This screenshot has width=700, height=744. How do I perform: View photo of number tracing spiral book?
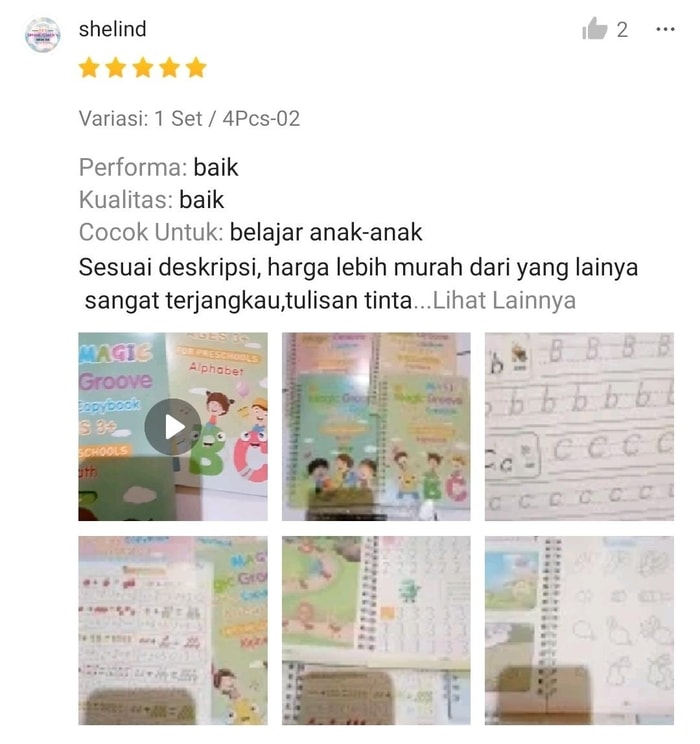pos(376,630)
